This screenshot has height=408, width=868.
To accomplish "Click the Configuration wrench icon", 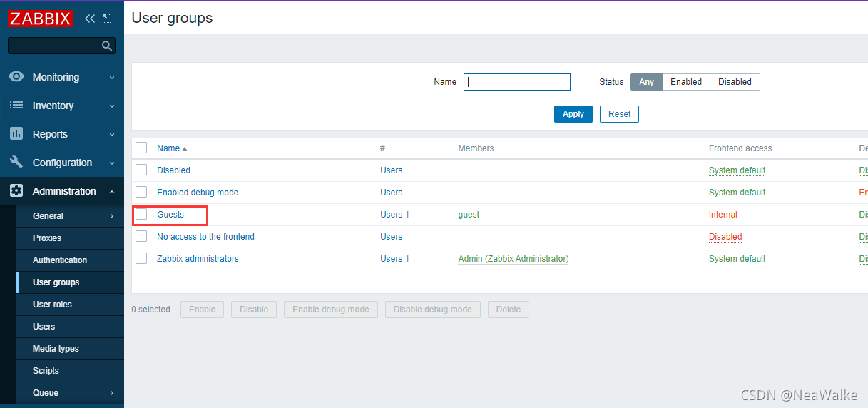I will coord(16,163).
